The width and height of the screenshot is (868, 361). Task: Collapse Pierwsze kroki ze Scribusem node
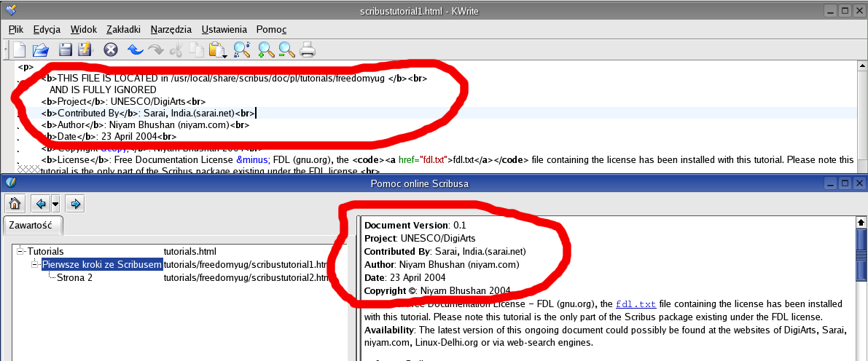(36, 264)
